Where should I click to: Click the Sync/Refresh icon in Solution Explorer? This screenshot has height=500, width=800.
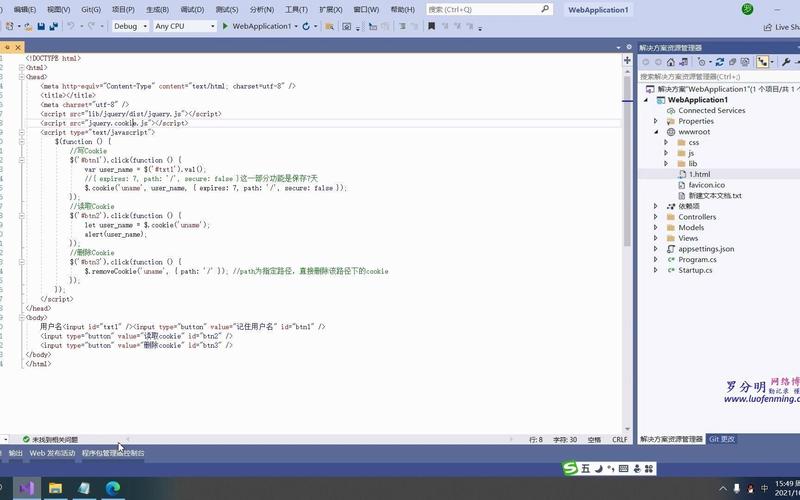point(719,62)
